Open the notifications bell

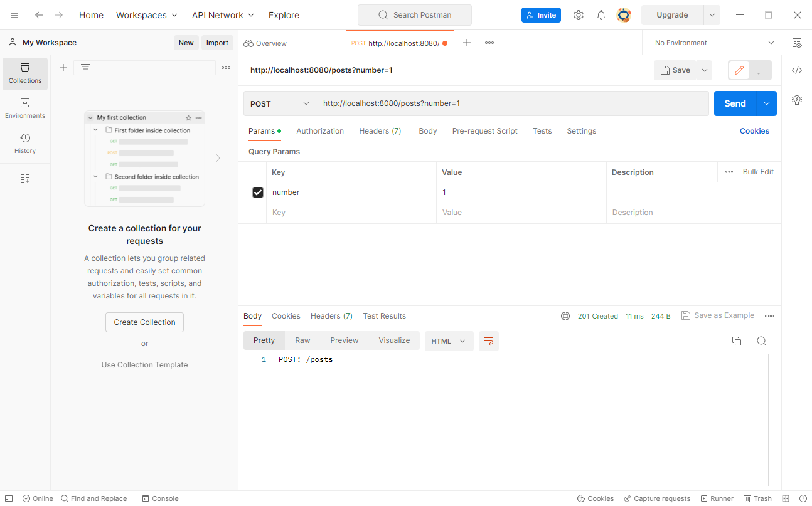(x=601, y=15)
